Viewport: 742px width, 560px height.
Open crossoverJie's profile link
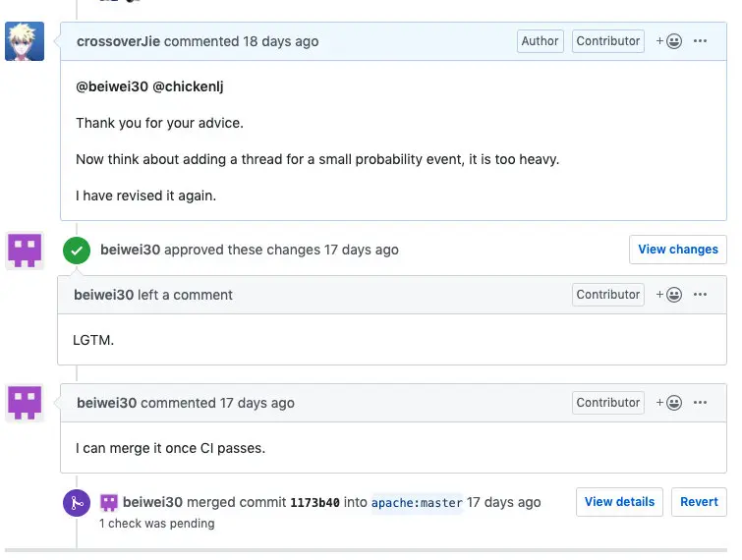coord(118,41)
